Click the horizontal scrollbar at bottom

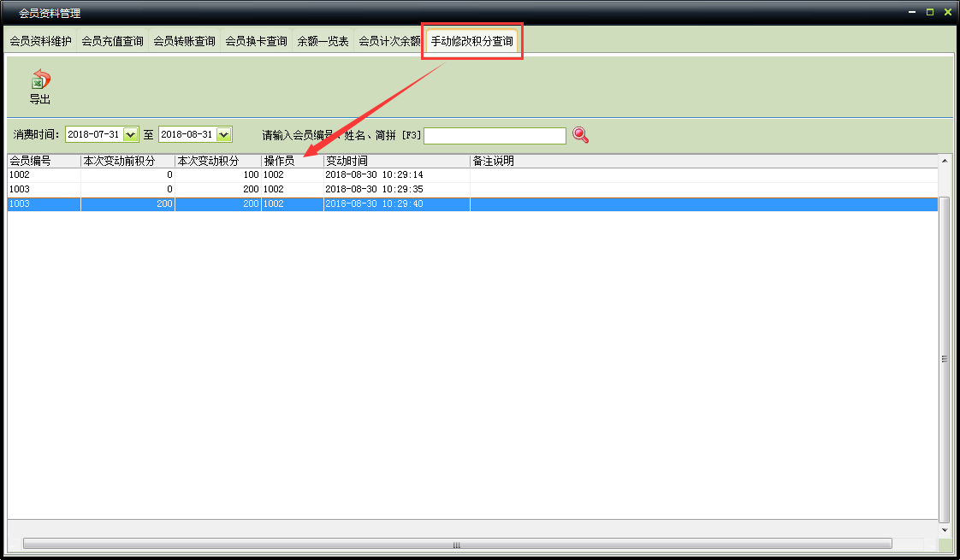tap(457, 544)
